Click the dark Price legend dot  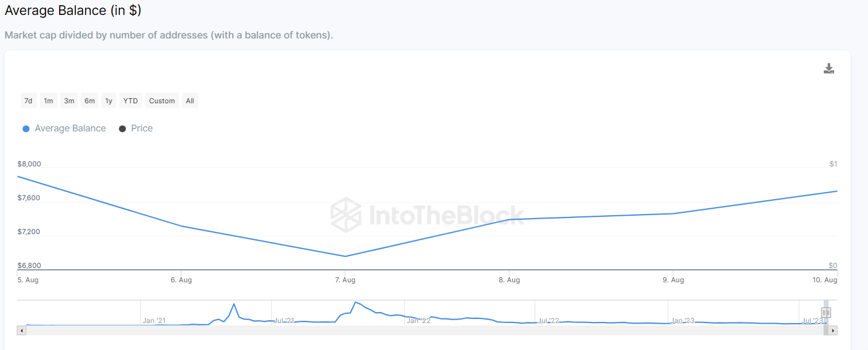tap(122, 129)
